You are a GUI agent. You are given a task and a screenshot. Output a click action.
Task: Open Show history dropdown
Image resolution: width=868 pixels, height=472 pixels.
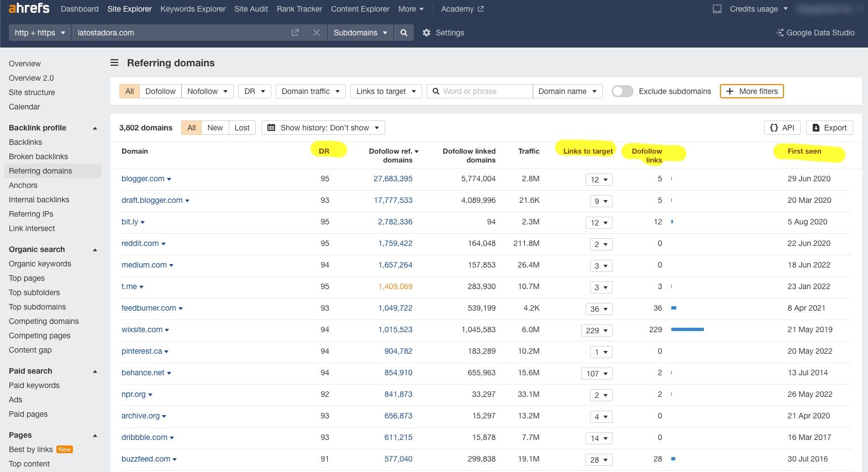point(323,128)
